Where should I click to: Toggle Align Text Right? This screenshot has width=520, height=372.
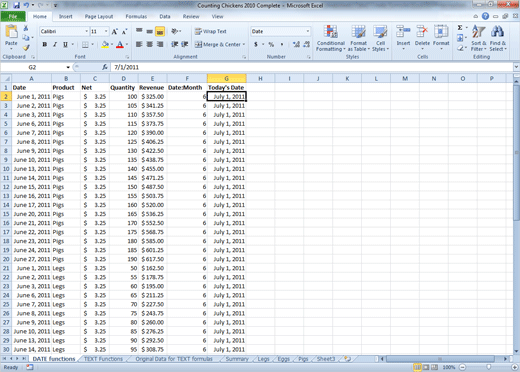(x=160, y=44)
